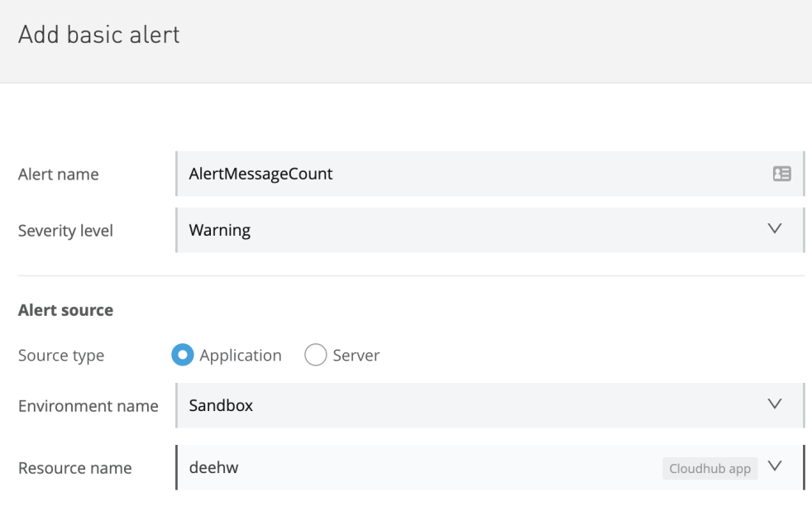Open the Severity level dropdown showing Warning
Image resolution: width=812 pixels, height=521 pixels.
click(x=488, y=230)
